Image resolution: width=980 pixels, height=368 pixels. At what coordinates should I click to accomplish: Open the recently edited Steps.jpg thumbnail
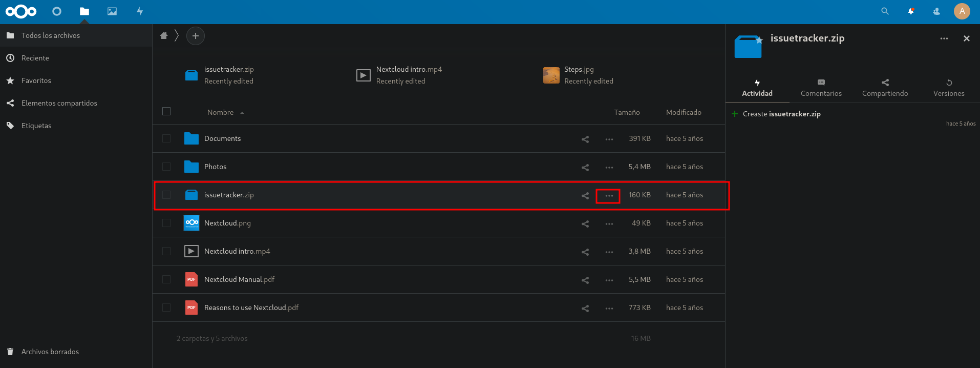[x=551, y=75]
